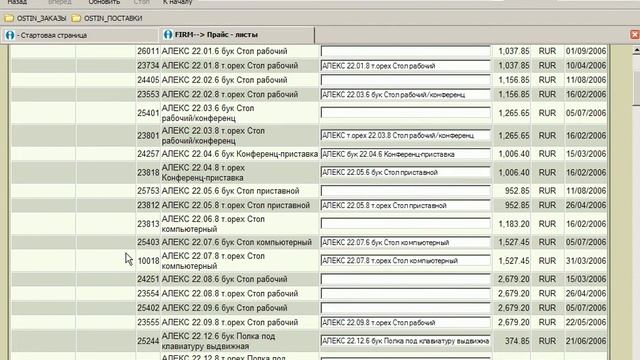The image size is (640, 360).
Task: Select the FIRM--> Прайс - листы tab
Action: (237, 35)
